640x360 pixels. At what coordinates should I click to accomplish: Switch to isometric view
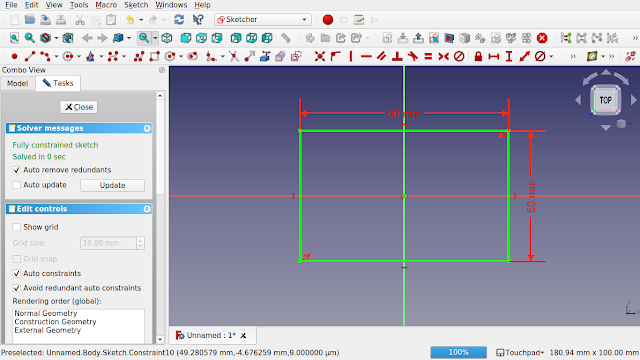coord(167,38)
